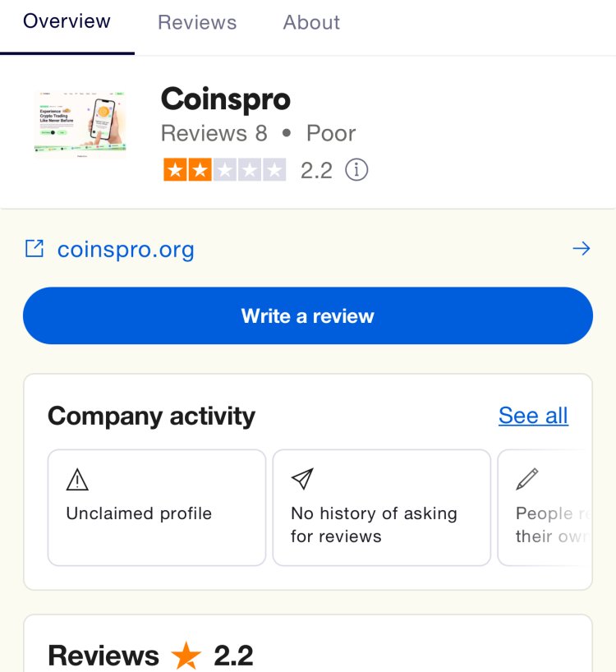Click the Reviews 8 Poor summary text

tap(258, 133)
